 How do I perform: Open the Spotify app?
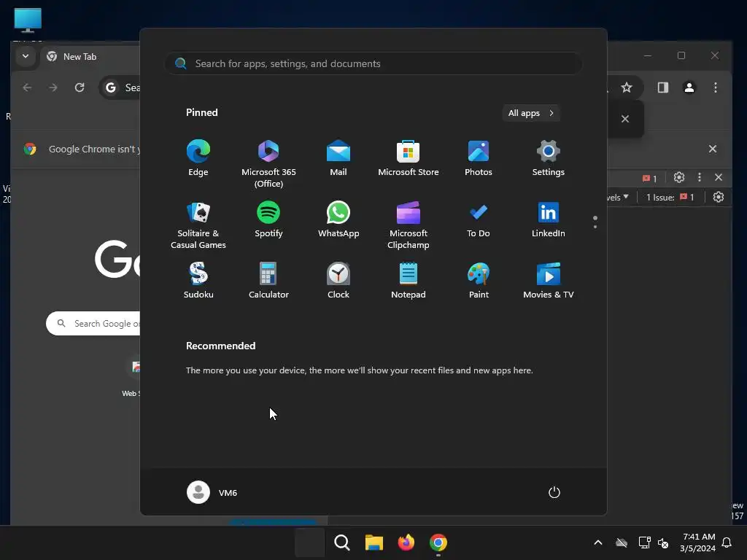pos(268,219)
